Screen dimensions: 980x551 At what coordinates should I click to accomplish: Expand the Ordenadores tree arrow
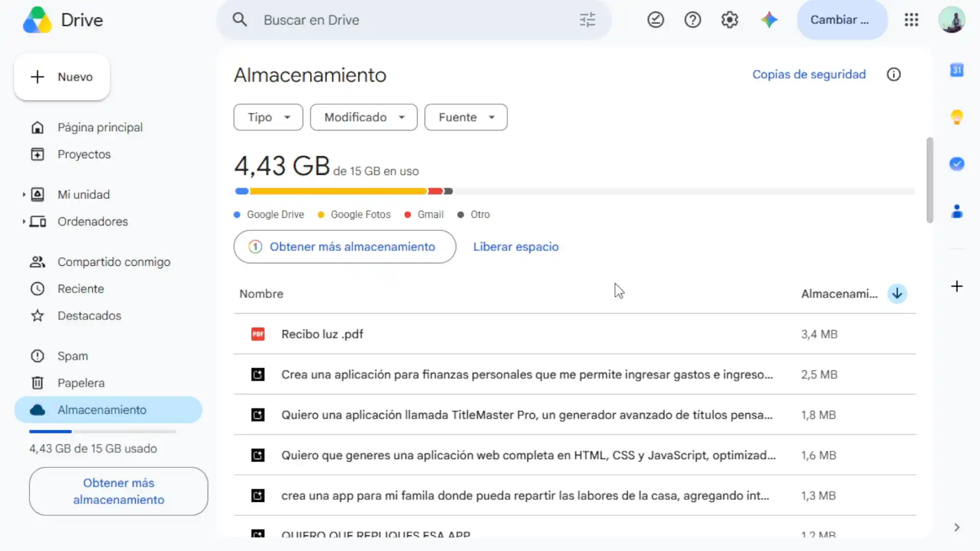pos(23,221)
